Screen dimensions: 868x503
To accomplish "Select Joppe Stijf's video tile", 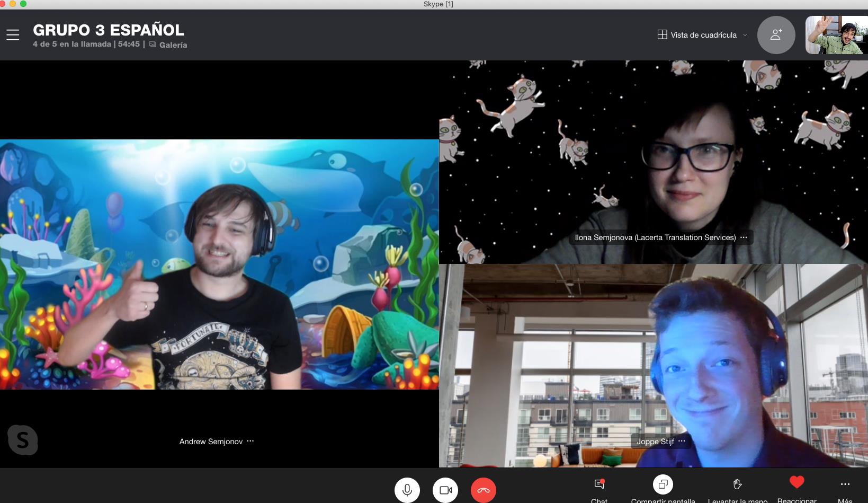I will click(x=653, y=366).
